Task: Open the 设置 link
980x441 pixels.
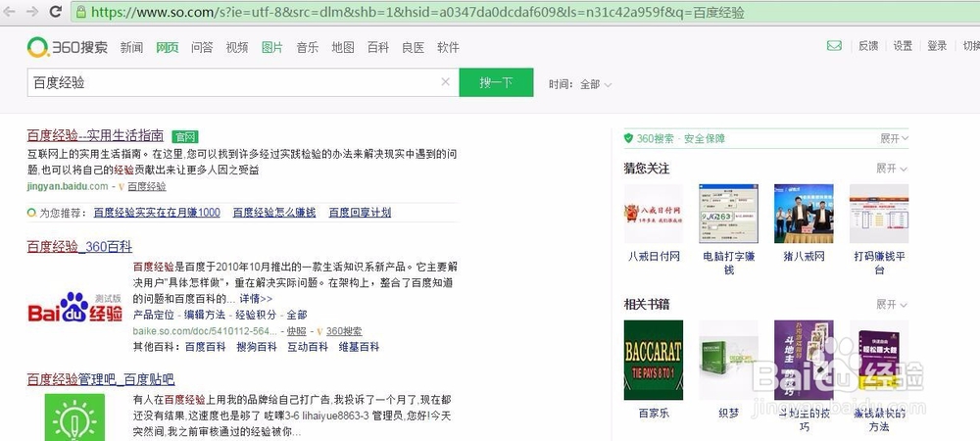Action: click(x=903, y=46)
